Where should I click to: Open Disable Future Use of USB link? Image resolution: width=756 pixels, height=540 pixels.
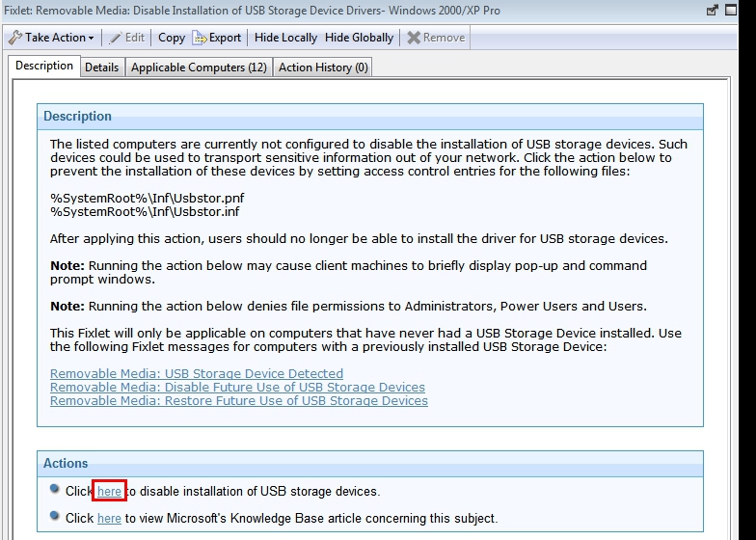click(x=237, y=387)
